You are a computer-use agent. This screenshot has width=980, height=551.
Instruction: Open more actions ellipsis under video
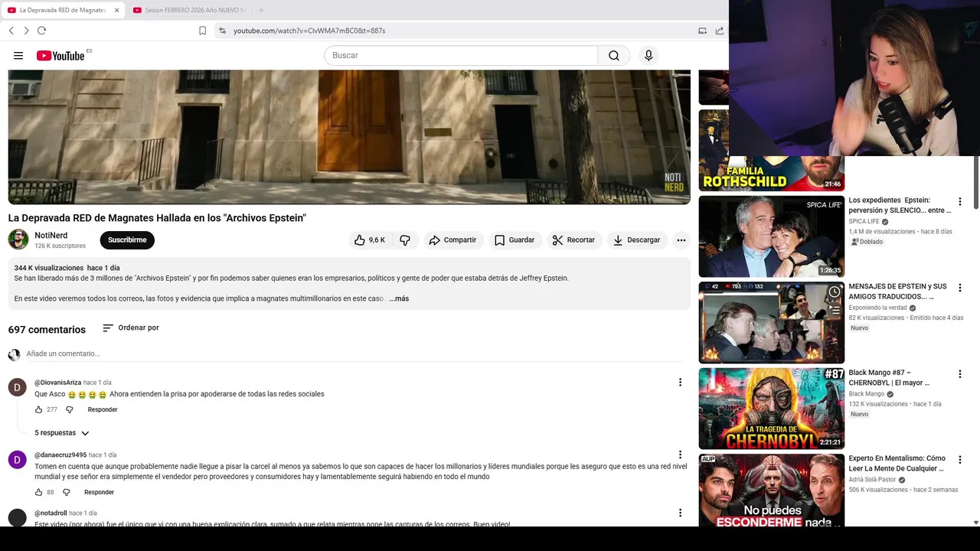(681, 240)
